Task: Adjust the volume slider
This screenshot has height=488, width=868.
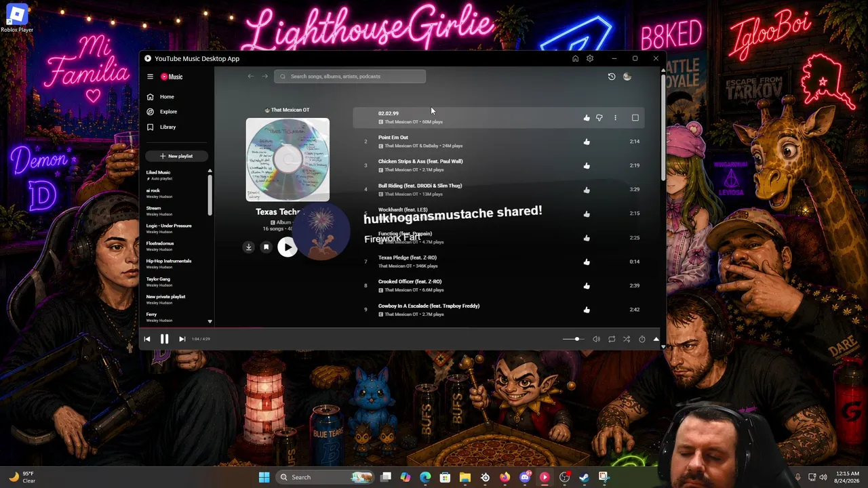Action: (x=572, y=339)
